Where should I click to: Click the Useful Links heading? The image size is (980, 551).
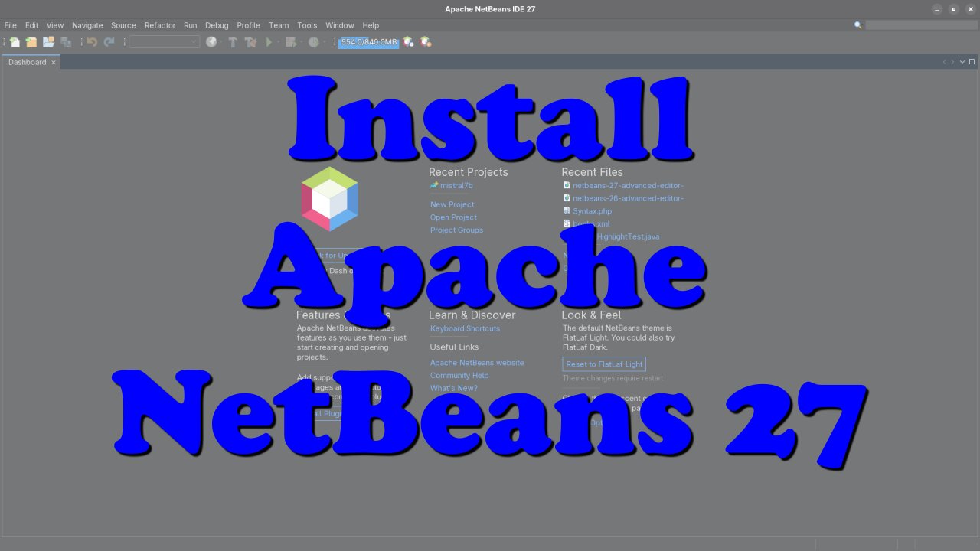click(454, 347)
